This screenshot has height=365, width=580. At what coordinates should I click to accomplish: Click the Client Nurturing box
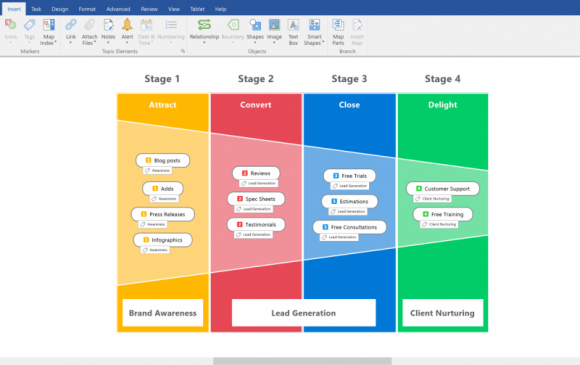[443, 313]
